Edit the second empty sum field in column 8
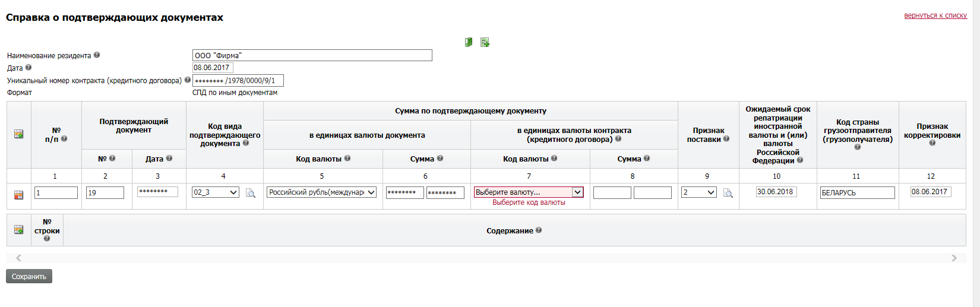Screen dimensions: 980x307 [653, 192]
